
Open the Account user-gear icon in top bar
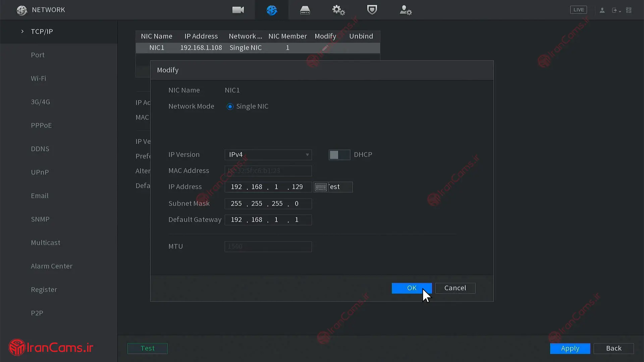[406, 10]
